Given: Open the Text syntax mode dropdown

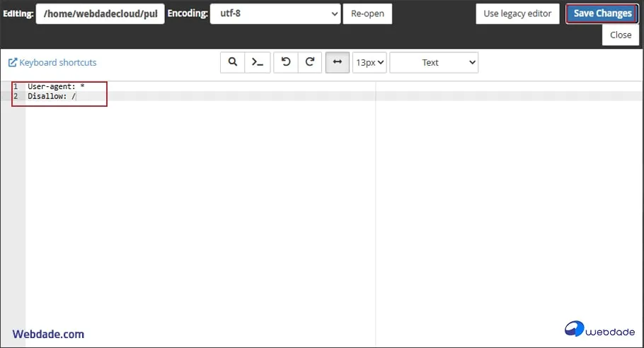Looking at the screenshot, I should [x=433, y=62].
